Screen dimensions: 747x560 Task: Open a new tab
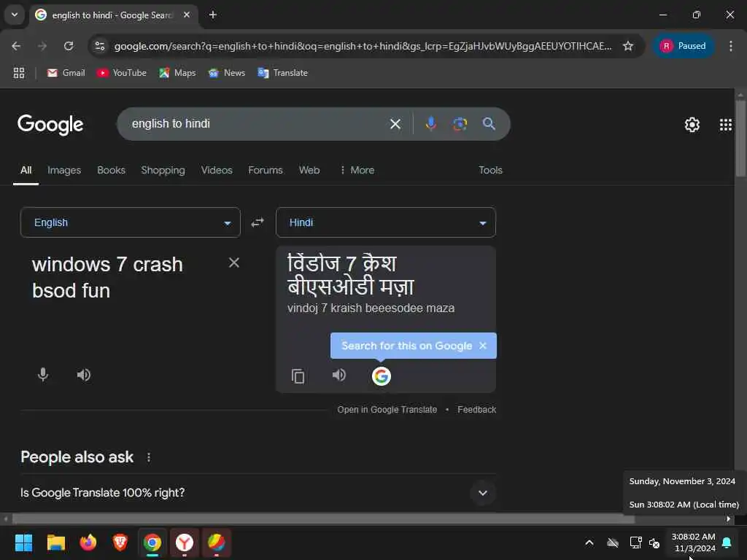pyautogui.click(x=213, y=15)
